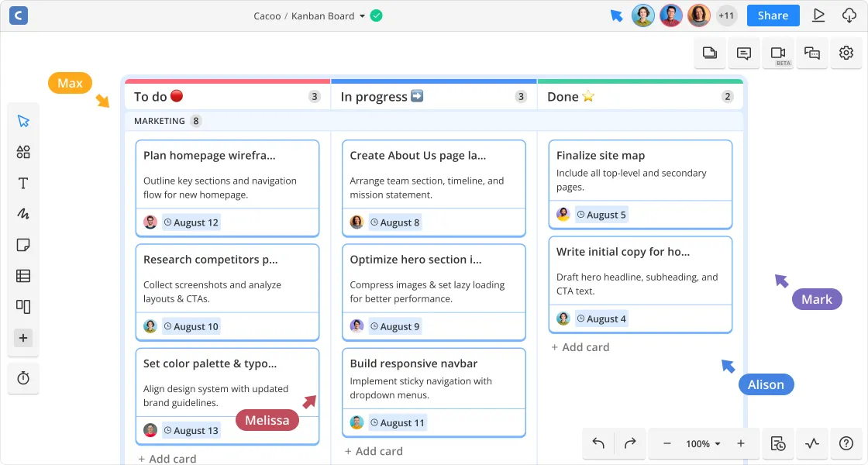Screen dimensions: 868x465
Task: Open editor settings gear
Action: point(846,53)
